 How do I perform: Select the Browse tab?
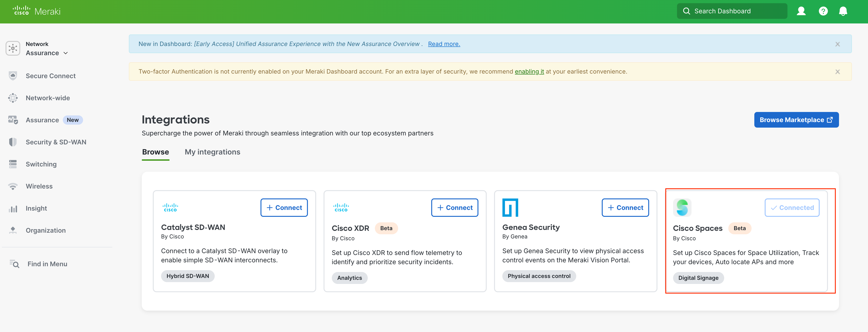click(x=155, y=152)
